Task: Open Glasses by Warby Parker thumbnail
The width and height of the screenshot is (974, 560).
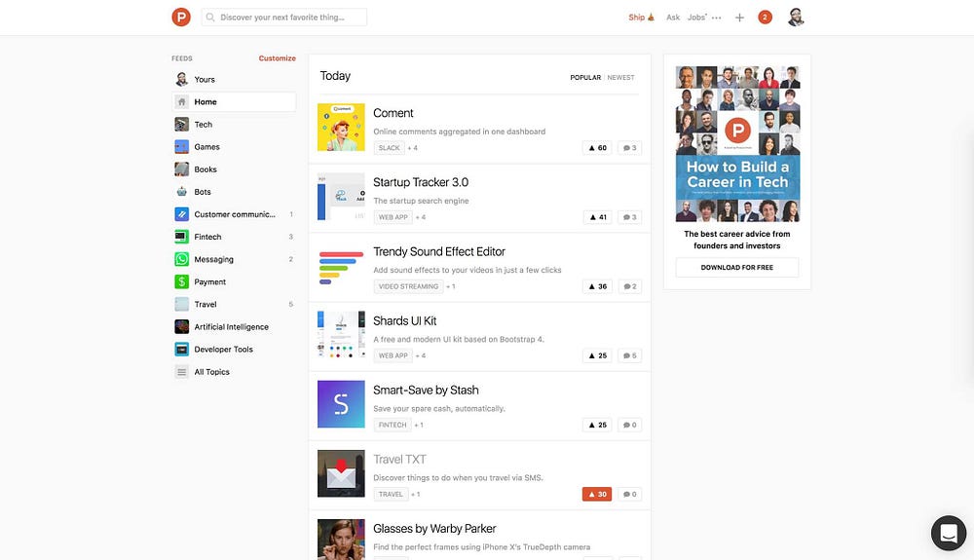Action: coord(341,540)
